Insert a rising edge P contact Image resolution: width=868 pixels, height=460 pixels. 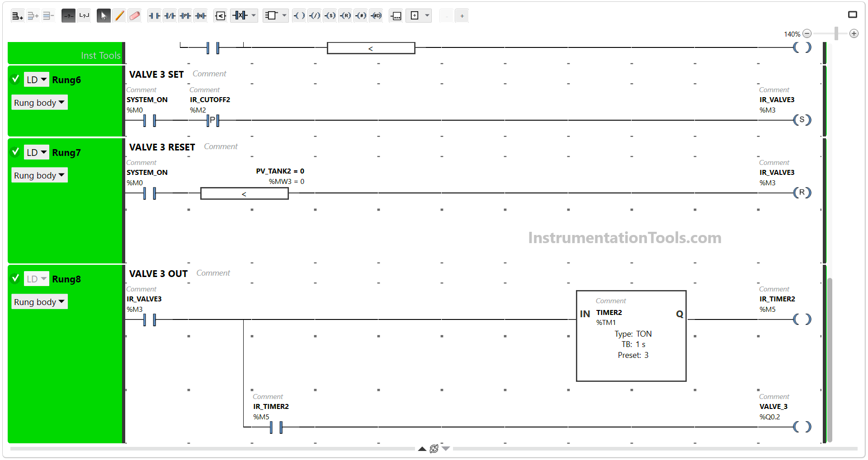tap(185, 16)
